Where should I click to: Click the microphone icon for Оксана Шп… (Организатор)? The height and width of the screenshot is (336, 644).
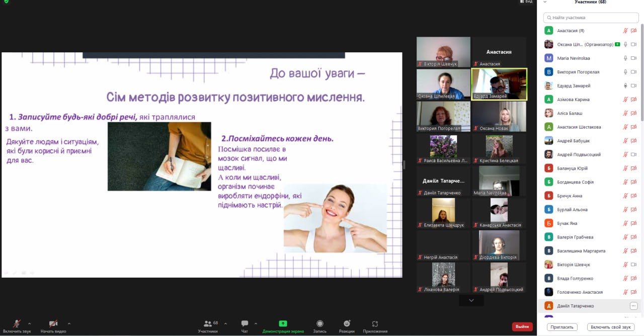[x=626, y=44]
